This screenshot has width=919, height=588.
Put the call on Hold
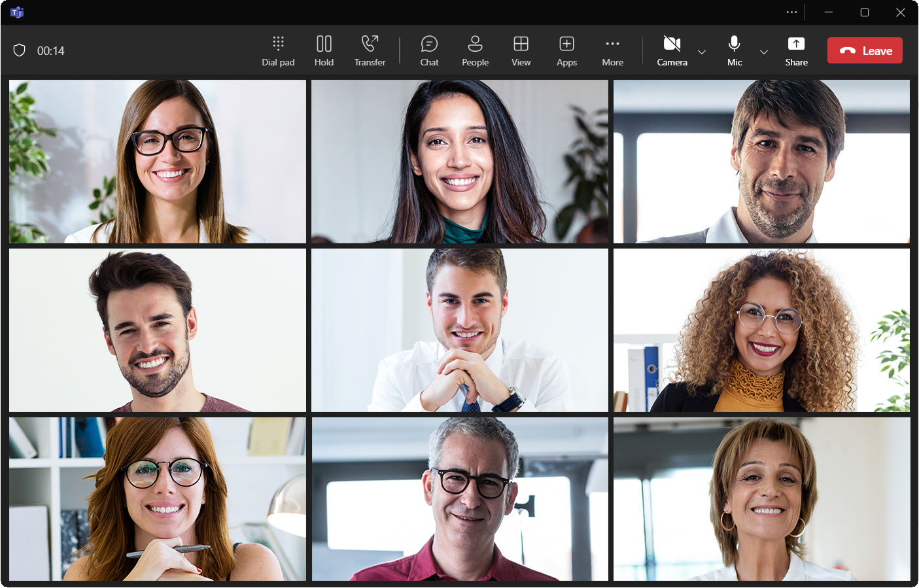324,51
